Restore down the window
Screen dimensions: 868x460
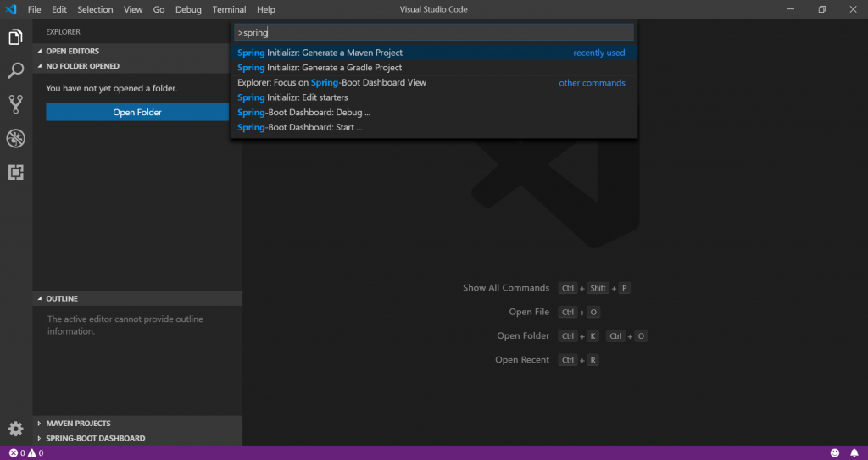click(x=822, y=9)
